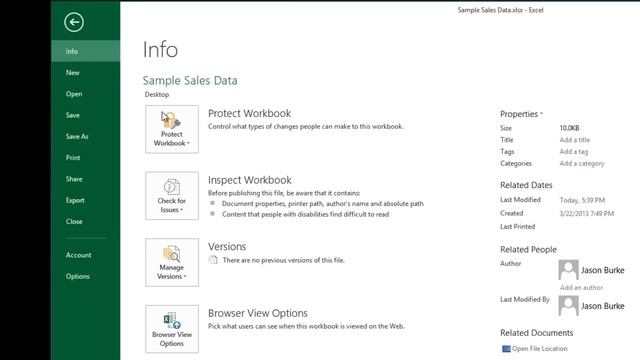
Task: Click 'There are no previous versions' text
Action: tap(283, 260)
